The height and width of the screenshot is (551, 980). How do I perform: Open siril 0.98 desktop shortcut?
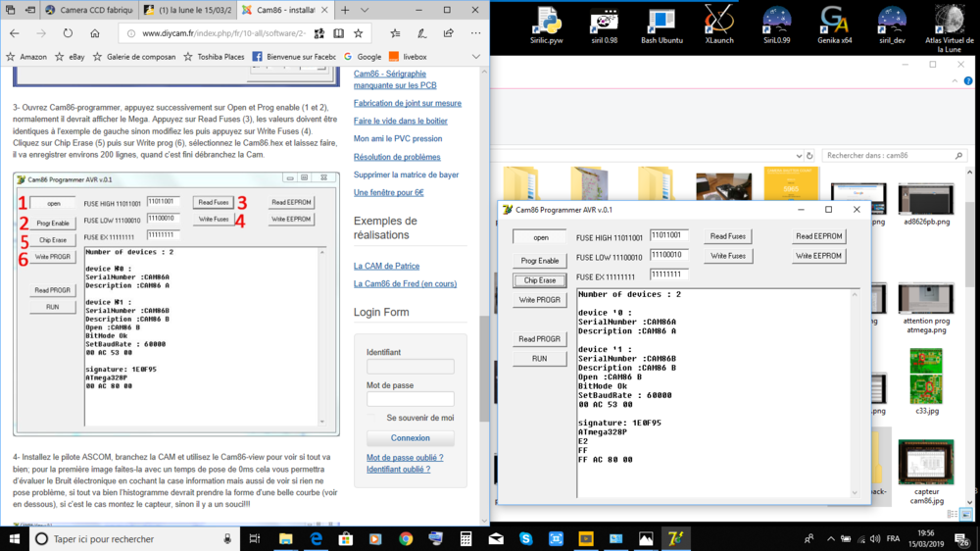(604, 25)
